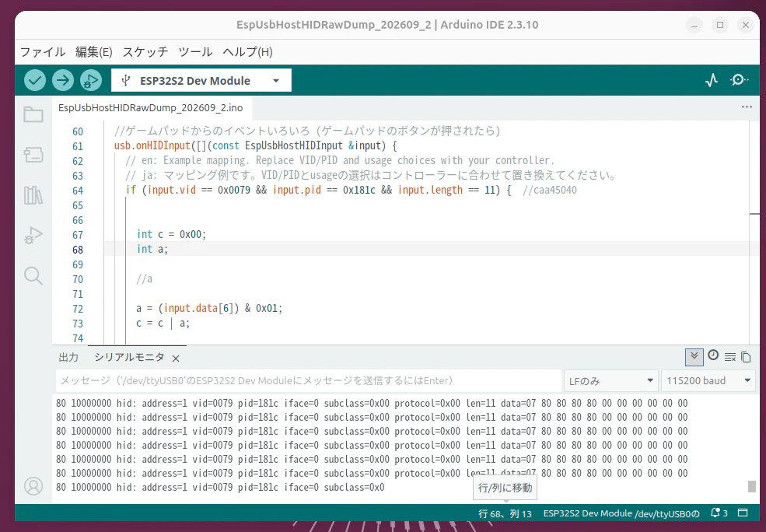Click 'a = (input.data[6]) & 0x01;' line
Viewport: 766px width, 532px height.
click(x=209, y=309)
